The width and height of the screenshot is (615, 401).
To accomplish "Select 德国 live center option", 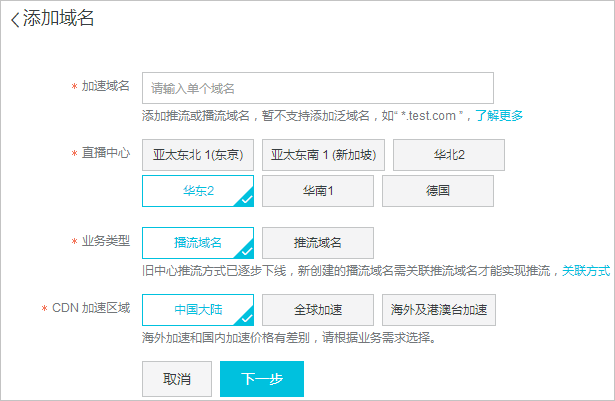I will coord(437,191).
